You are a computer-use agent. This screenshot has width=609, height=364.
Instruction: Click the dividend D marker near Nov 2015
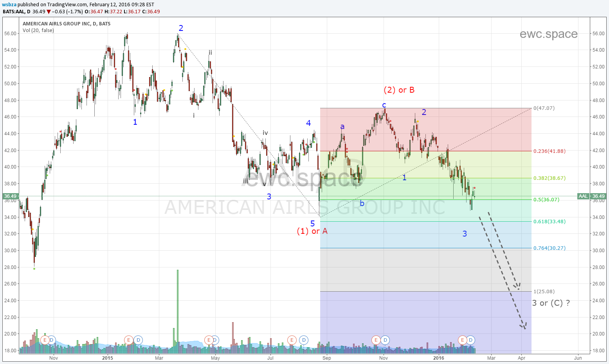pos(385,340)
